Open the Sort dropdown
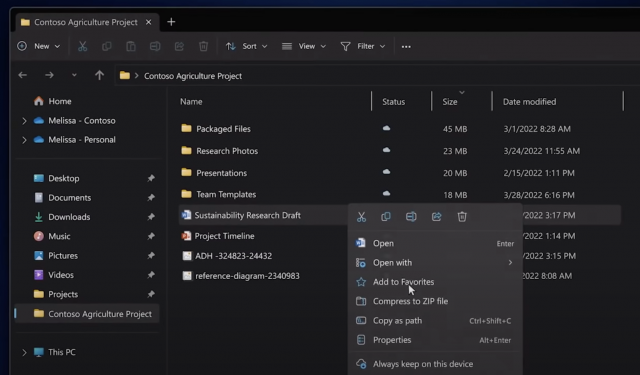 (x=247, y=47)
